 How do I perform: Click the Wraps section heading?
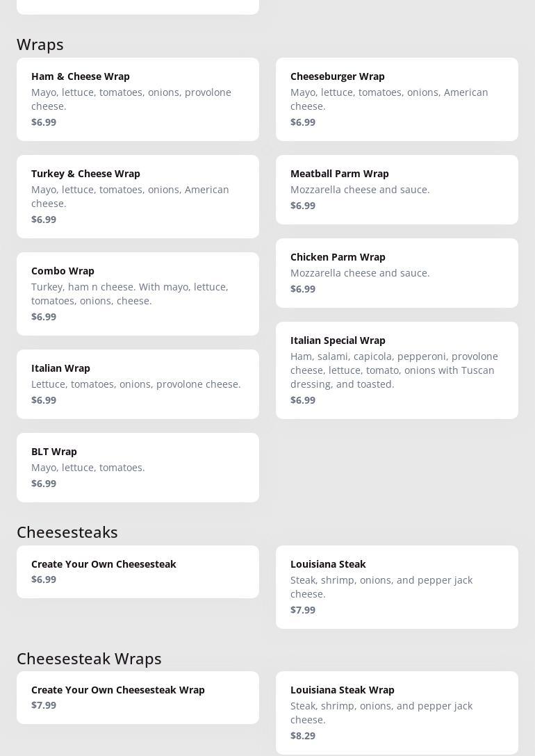tap(40, 44)
